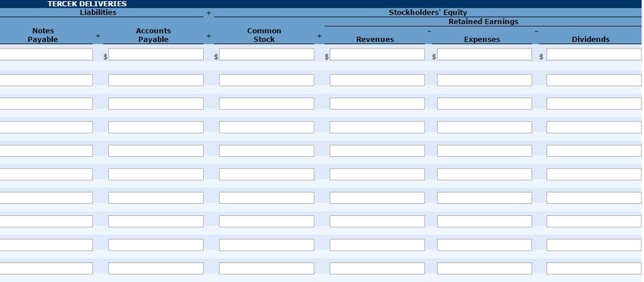Click the eighth-row Revenues cell
The height and width of the screenshot is (282, 644).
[377, 221]
